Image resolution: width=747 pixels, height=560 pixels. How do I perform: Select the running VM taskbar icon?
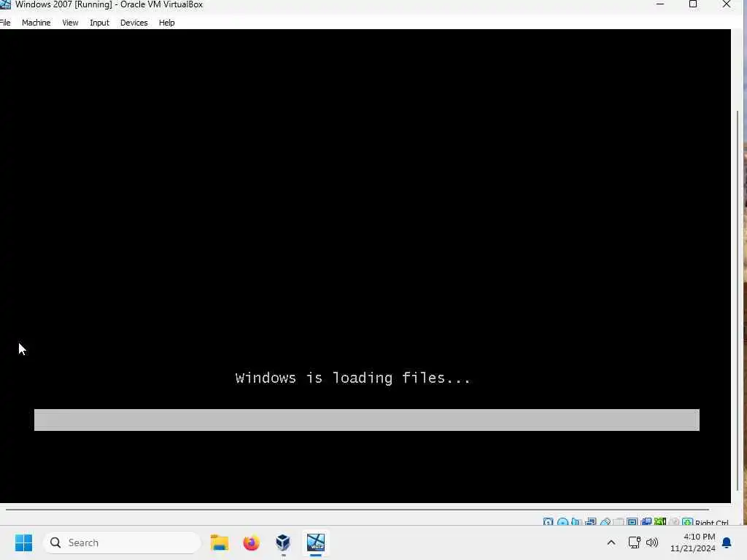click(315, 542)
